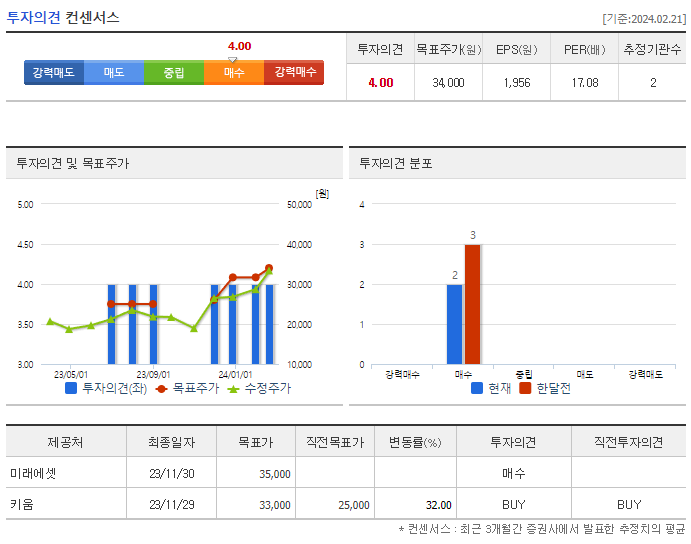Click the 최종일자 table column header
Image resolution: width=691 pixels, height=544 pixels.
pyautogui.click(x=171, y=442)
